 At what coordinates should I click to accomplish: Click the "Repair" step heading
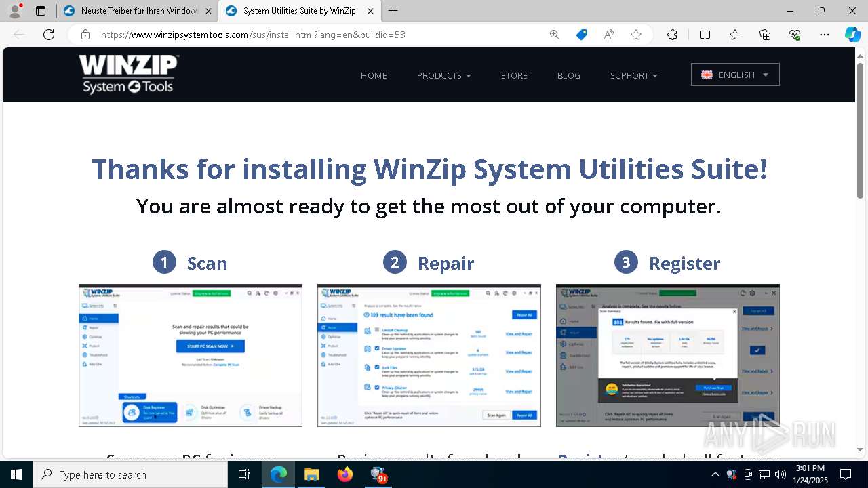tap(446, 263)
